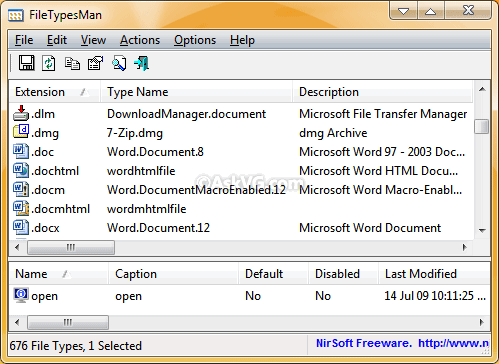The width and height of the screenshot is (499, 364).
Task: Click the actions pane scroll right arrow
Action: 481,322
